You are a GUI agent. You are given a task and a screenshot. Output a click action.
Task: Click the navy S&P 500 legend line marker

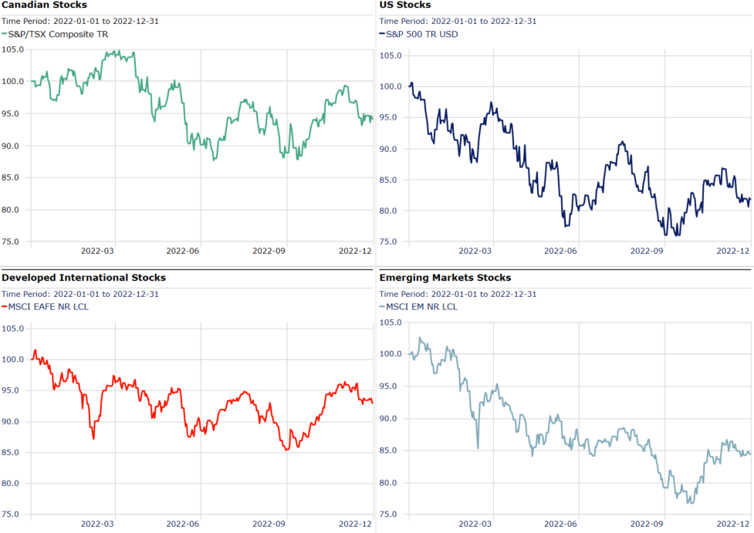[x=382, y=34]
